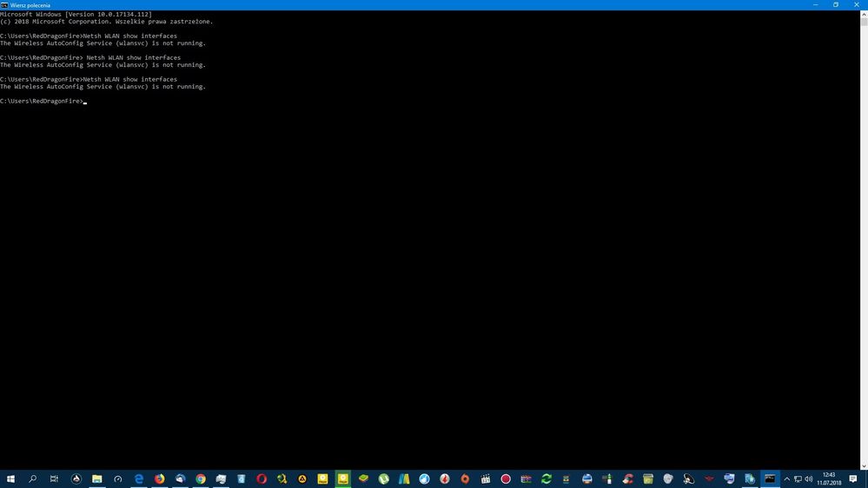The height and width of the screenshot is (488, 868).
Task: Launch the speedometer gauge taskbar app
Action: [118, 478]
